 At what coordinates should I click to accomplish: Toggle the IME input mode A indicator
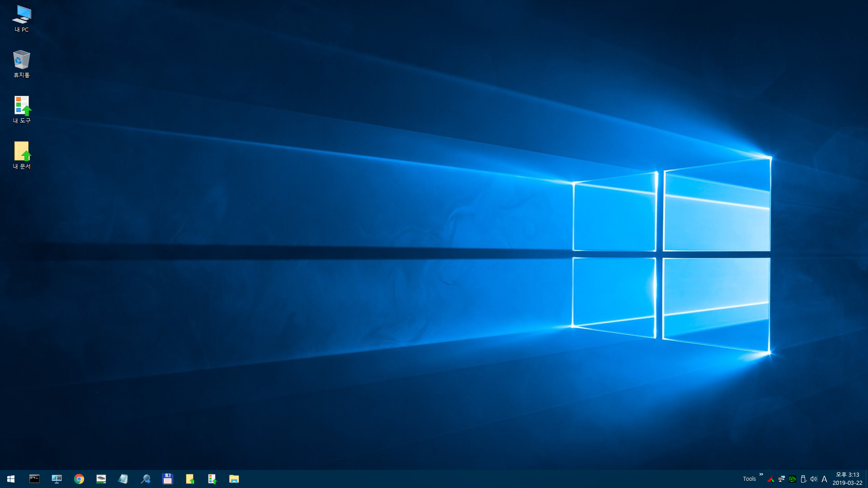[x=824, y=479]
